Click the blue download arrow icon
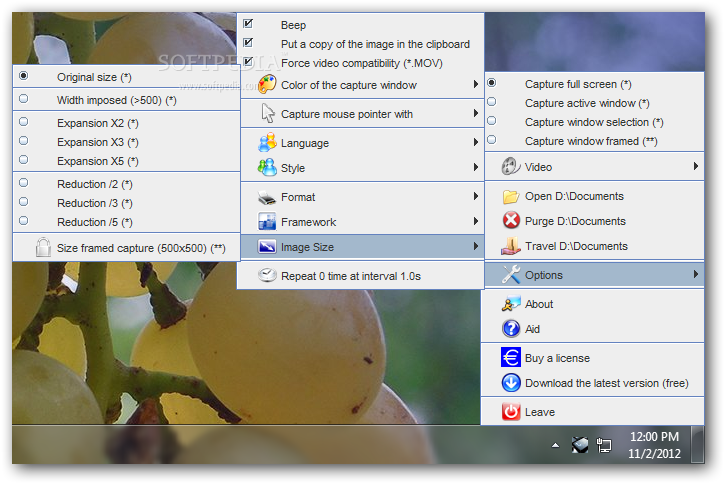 click(511, 383)
